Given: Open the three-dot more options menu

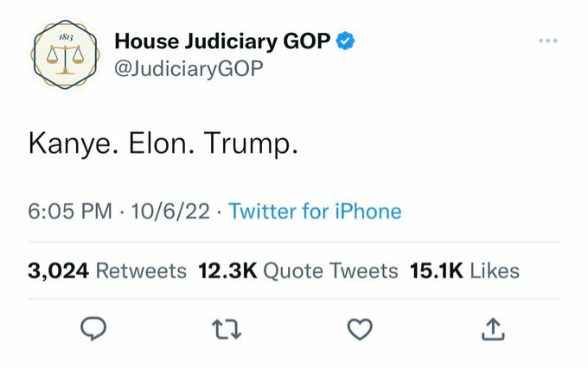Looking at the screenshot, I should tap(548, 41).
